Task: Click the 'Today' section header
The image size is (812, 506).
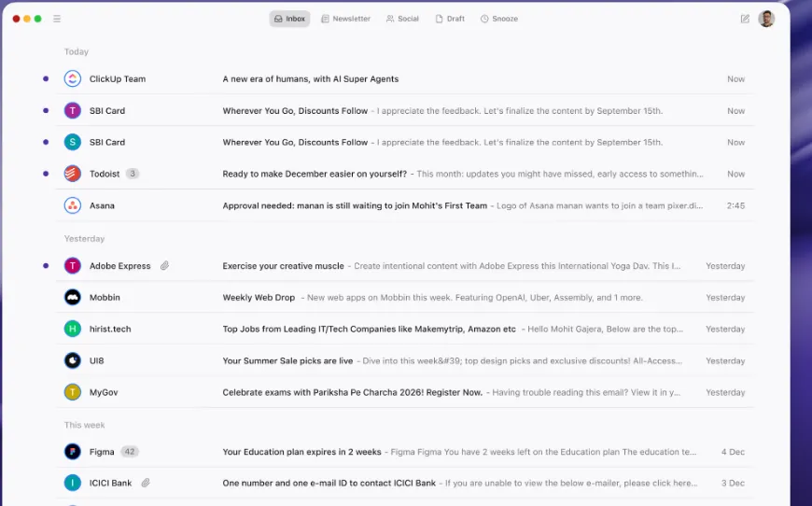Action: tap(77, 51)
